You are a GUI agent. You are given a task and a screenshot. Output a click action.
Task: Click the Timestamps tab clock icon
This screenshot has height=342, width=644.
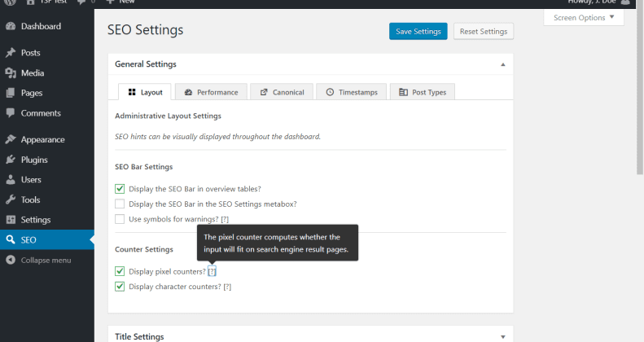point(330,92)
